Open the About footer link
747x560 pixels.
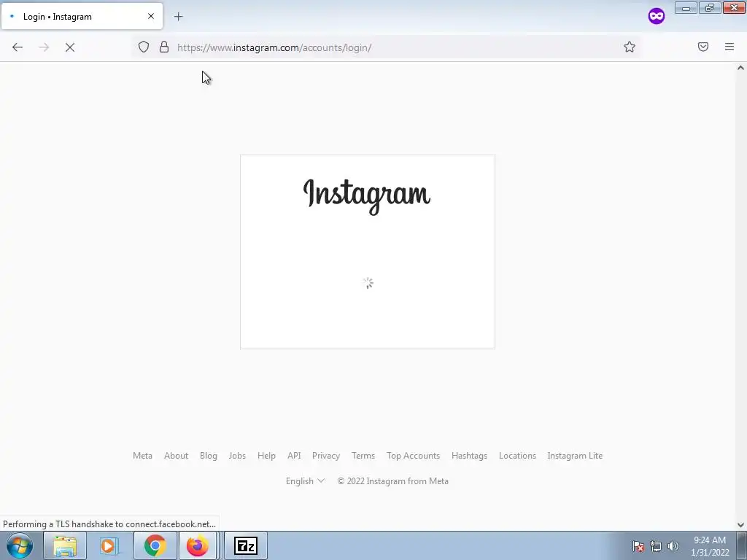click(177, 456)
